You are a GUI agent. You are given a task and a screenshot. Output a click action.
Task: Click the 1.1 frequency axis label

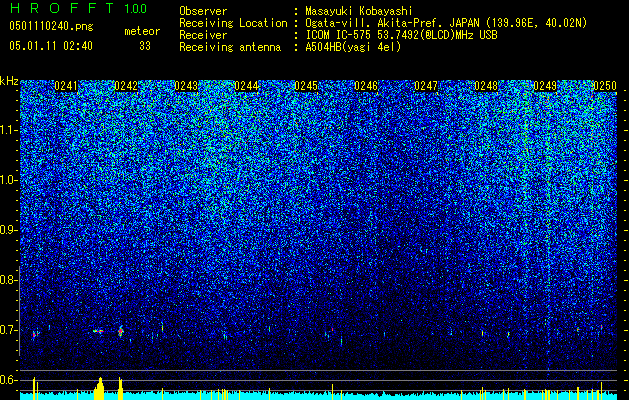(8, 130)
